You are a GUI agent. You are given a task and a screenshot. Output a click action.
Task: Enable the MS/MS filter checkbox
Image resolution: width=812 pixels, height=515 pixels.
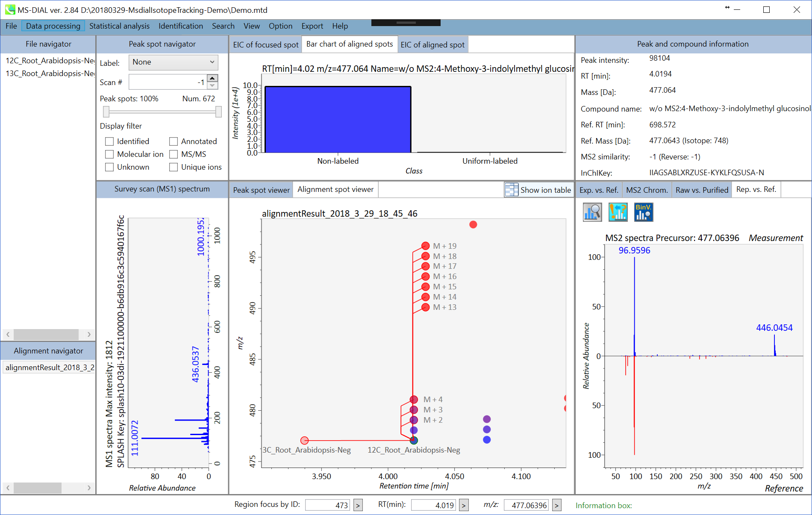pyautogui.click(x=174, y=154)
